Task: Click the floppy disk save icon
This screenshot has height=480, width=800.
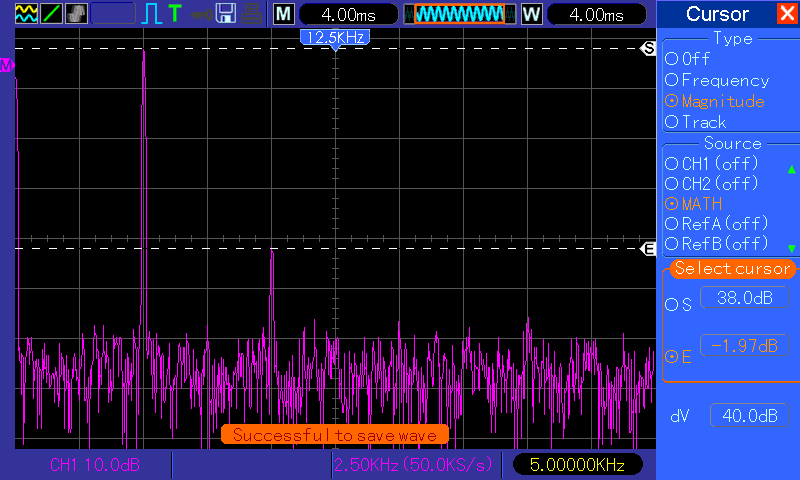Action: 226,14
